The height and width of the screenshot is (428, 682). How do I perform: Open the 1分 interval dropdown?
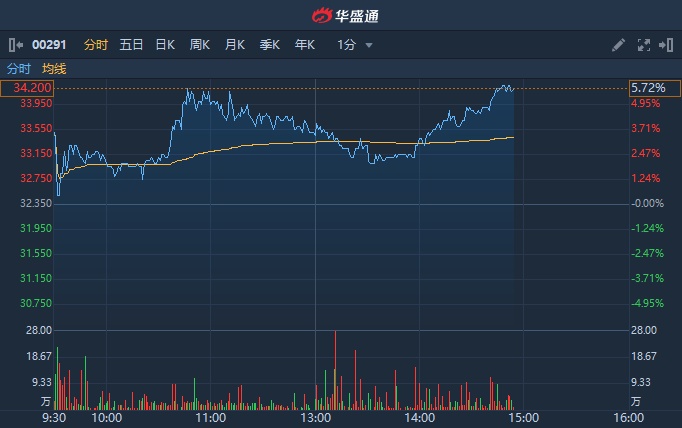(x=355, y=45)
